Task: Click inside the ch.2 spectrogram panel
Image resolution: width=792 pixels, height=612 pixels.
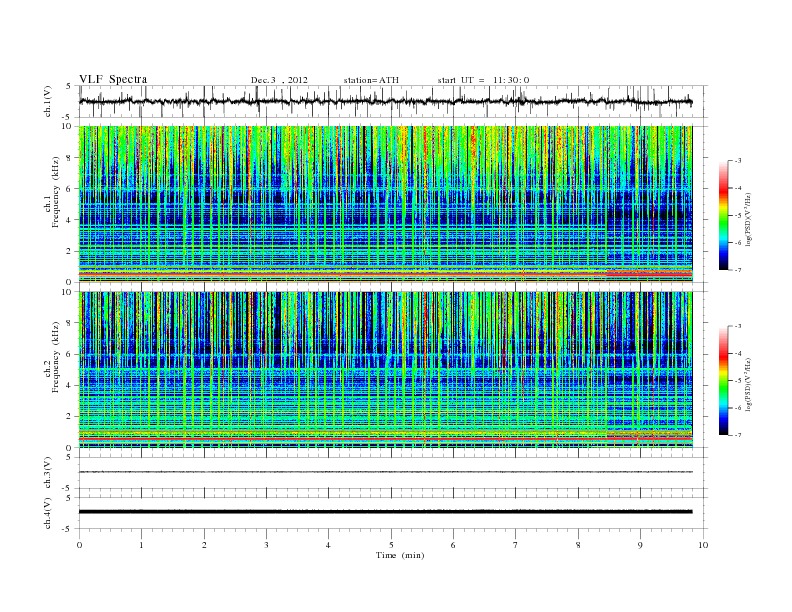Action: [385, 370]
